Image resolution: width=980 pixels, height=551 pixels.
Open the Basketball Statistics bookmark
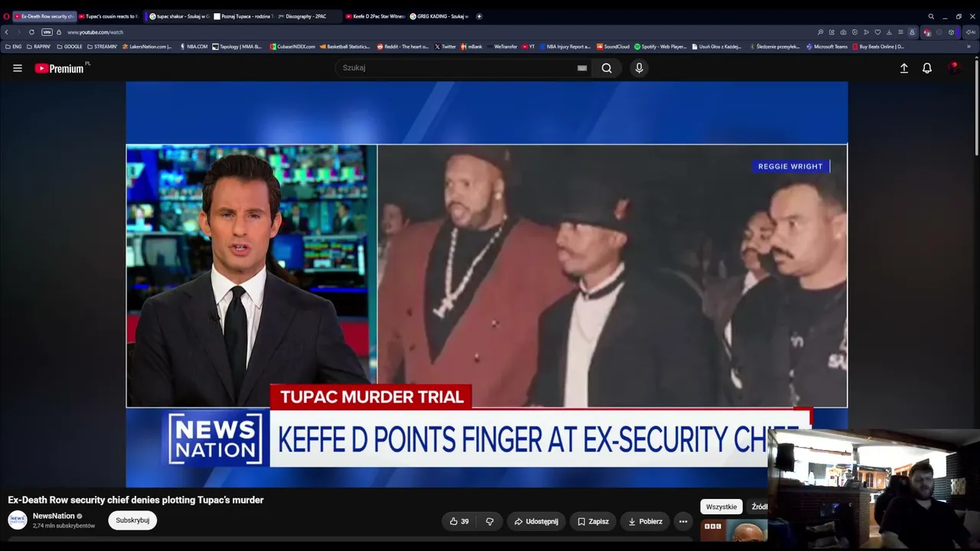(x=345, y=47)
